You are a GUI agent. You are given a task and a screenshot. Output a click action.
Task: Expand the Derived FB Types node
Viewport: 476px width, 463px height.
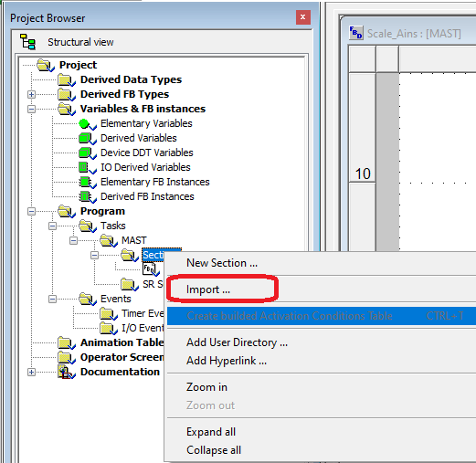click(31, 94)
